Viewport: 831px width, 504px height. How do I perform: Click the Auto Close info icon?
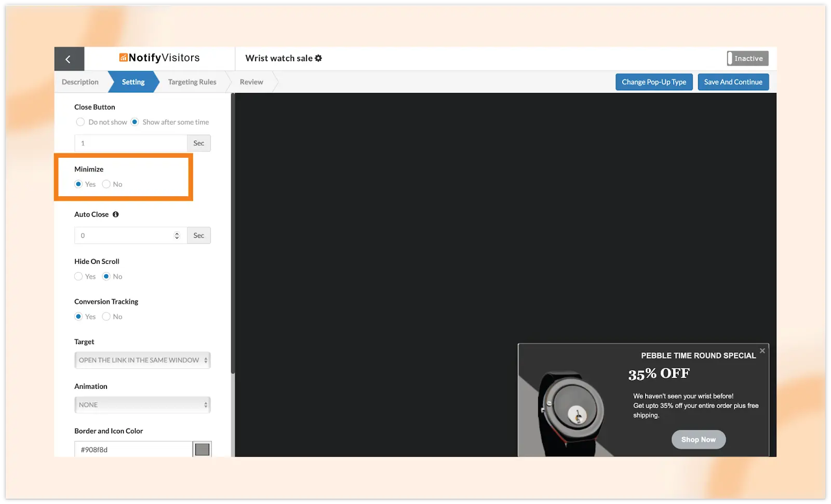coord(116,214)
